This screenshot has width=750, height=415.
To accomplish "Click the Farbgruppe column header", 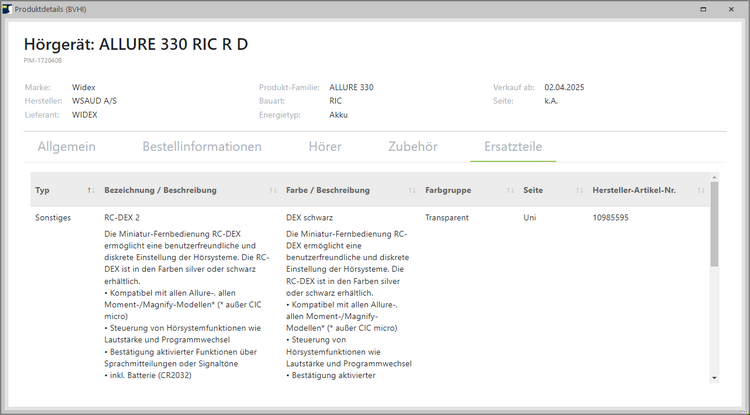I will [x=448, y=190].
